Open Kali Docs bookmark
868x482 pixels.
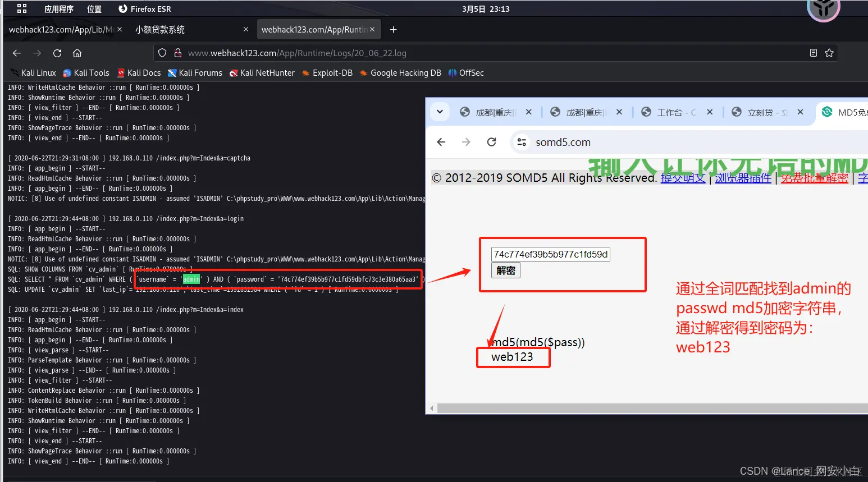[139, 73]
